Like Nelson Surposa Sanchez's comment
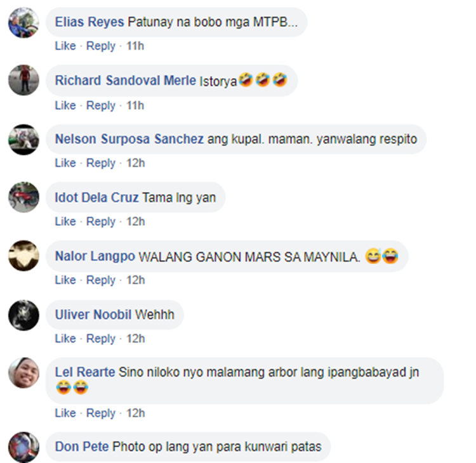Image resolution: width=476 pixels, height=463 pixels. [65, 163]
